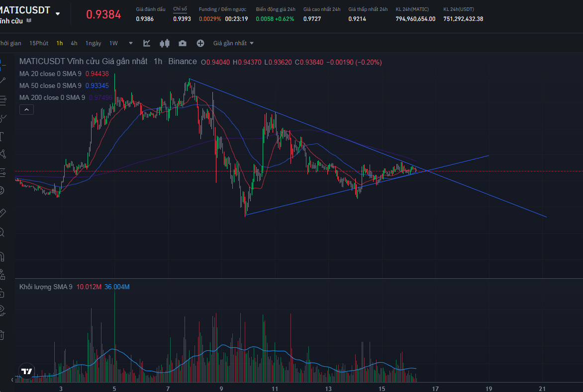Click the chart title MATICUSDT Vĩnh cửu Giá gần nhất
This screenshot has height=392, width=583.
point(83,61)
